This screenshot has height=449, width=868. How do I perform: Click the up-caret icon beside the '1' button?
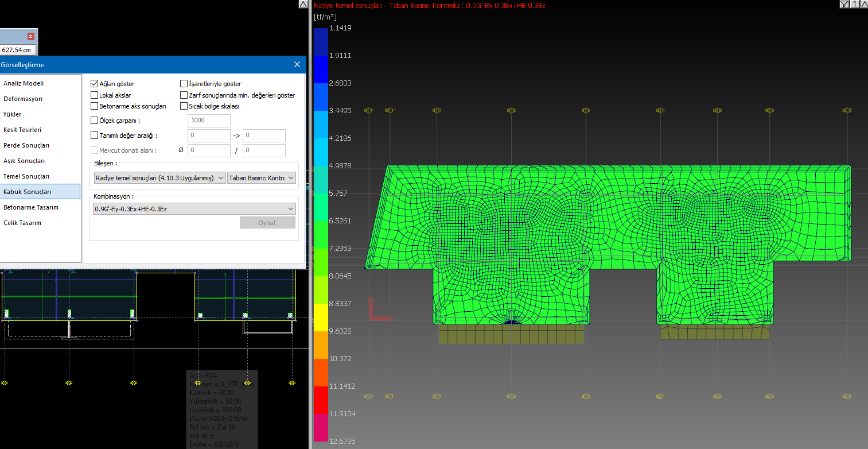click(x=863, y=5)
